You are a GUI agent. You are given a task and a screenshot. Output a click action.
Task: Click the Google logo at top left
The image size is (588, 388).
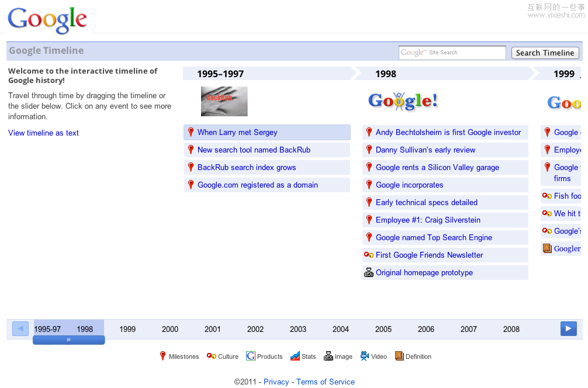[x=47, y=20]
